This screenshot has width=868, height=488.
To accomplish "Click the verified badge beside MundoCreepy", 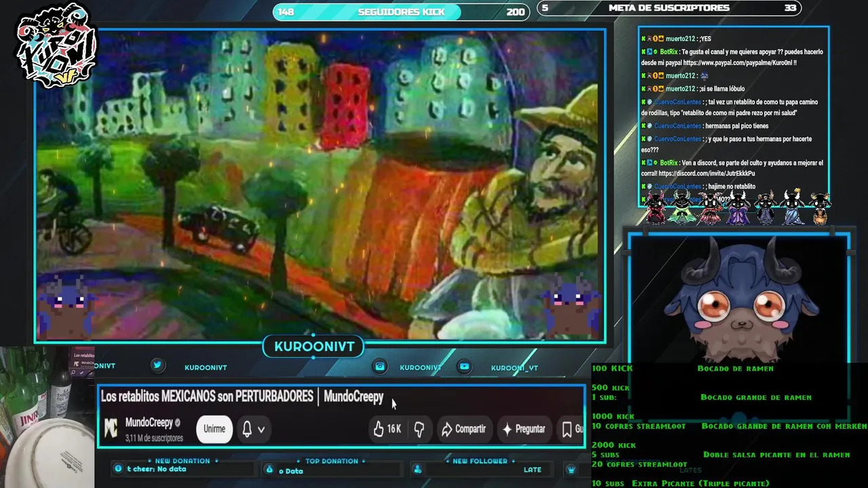I will point(178,422).
